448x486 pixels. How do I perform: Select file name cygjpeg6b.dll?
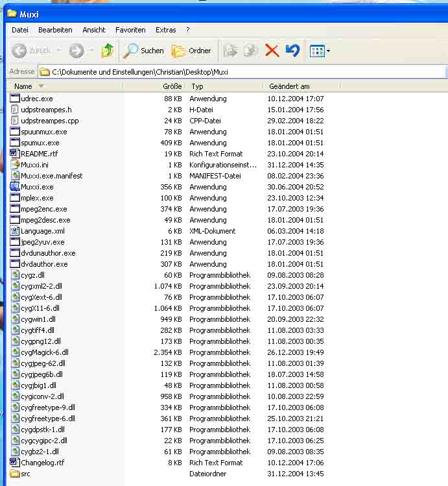(41, 374)
